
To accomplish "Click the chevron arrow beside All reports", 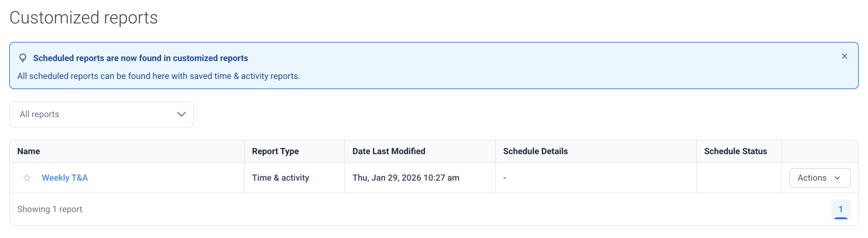I will 181,114.
